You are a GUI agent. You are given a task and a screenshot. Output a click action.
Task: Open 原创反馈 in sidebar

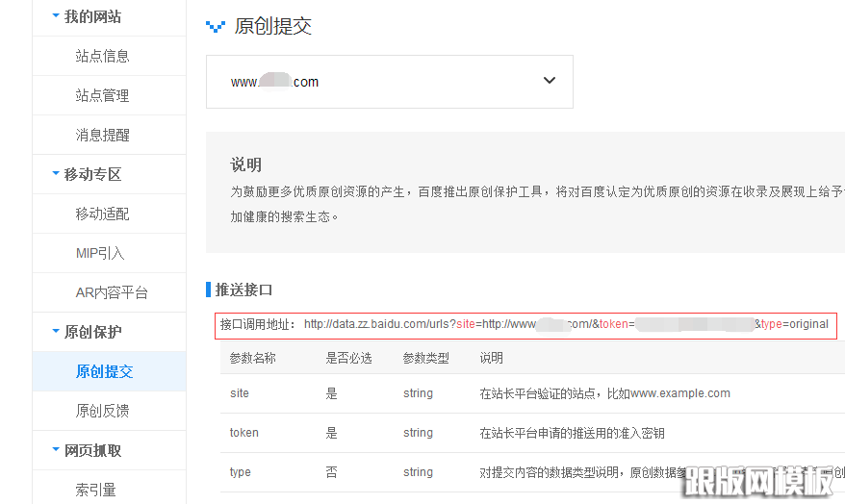pos(102,411)
